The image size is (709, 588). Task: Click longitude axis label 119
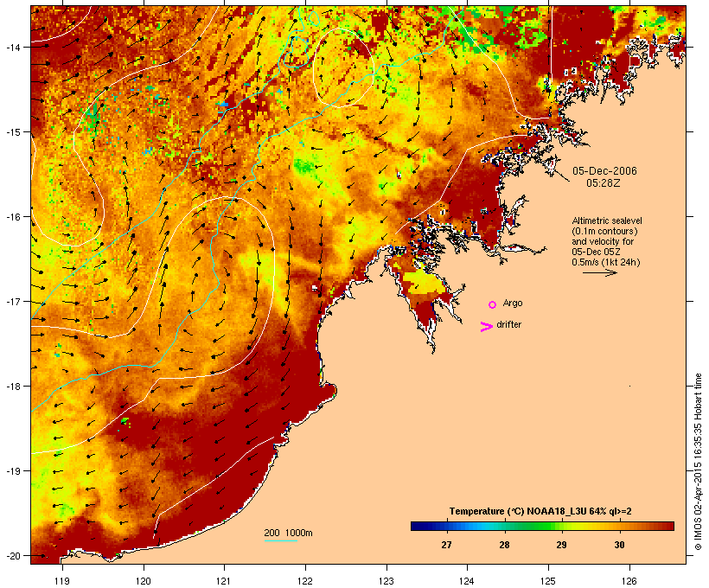pyautogui.click(x=62, y=581)
